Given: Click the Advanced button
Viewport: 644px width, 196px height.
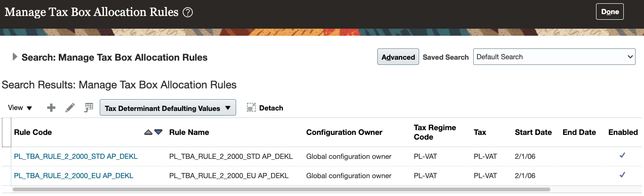Looking at the screenshot, I should 398,57.
